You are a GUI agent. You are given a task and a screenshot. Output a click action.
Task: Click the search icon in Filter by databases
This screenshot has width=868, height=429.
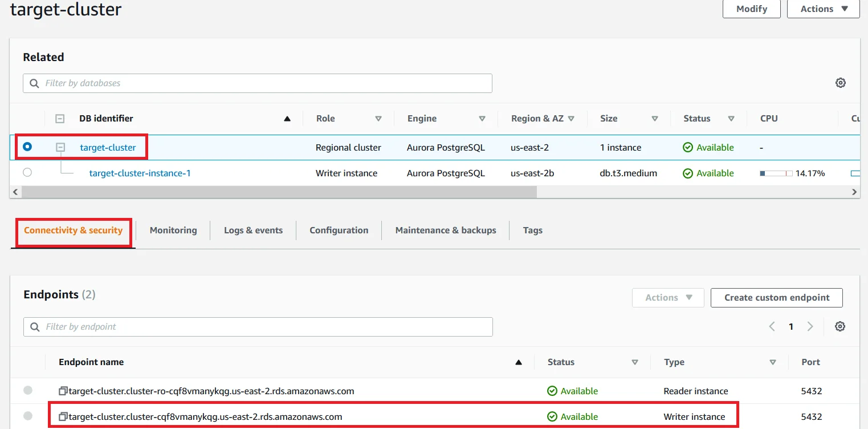click(x=35, y=83)
